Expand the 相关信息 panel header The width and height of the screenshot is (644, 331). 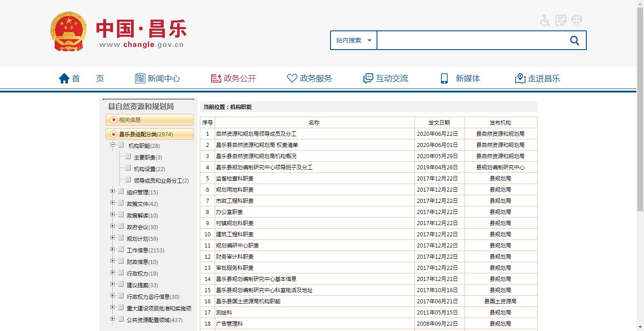[114, 120]
